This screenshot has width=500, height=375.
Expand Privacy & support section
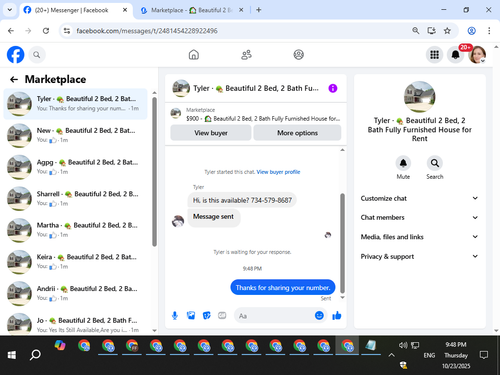point(419,256)
